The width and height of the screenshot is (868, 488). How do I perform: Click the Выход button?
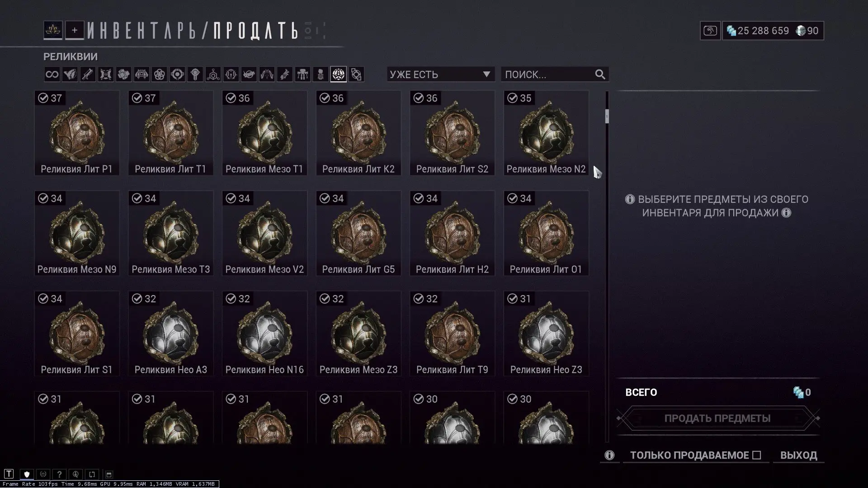click(x=798, y=455)
